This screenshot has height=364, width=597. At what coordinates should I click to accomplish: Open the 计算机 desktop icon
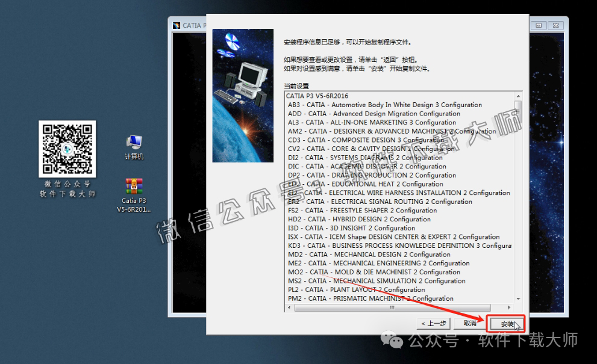tap(134, 143)
